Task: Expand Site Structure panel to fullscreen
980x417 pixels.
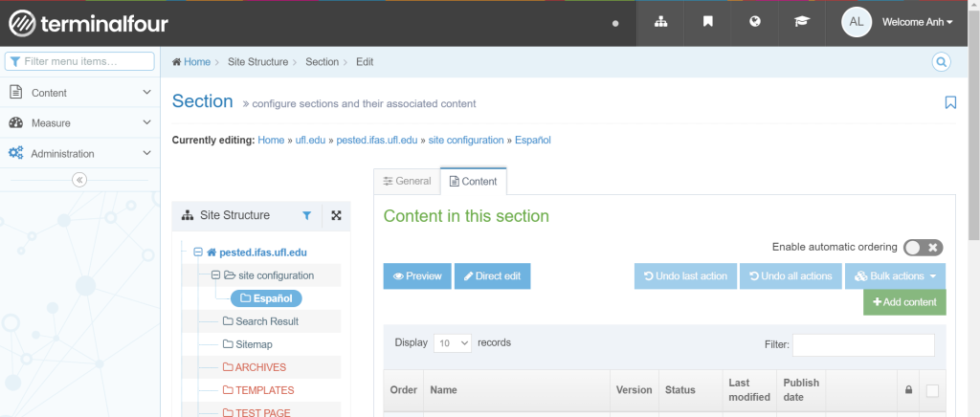Action: pyautogui.click(x=336, y=216)
